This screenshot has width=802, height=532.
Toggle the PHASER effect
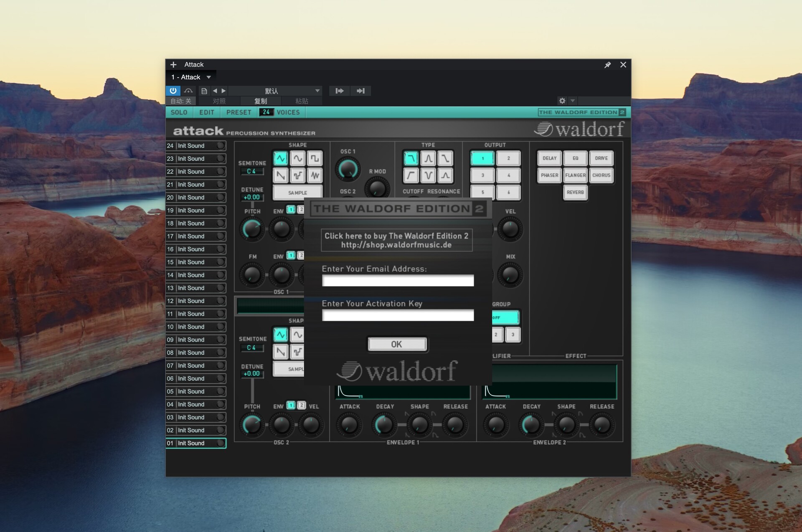549,175
